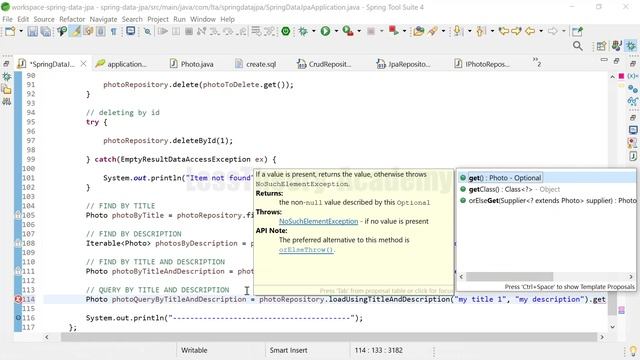Expand the Run configurations dropdown arrow

[336, 31]
